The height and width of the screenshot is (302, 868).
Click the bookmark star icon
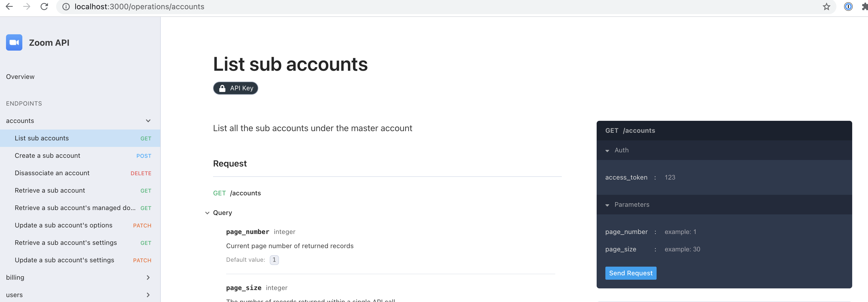(x=826, y=7)
